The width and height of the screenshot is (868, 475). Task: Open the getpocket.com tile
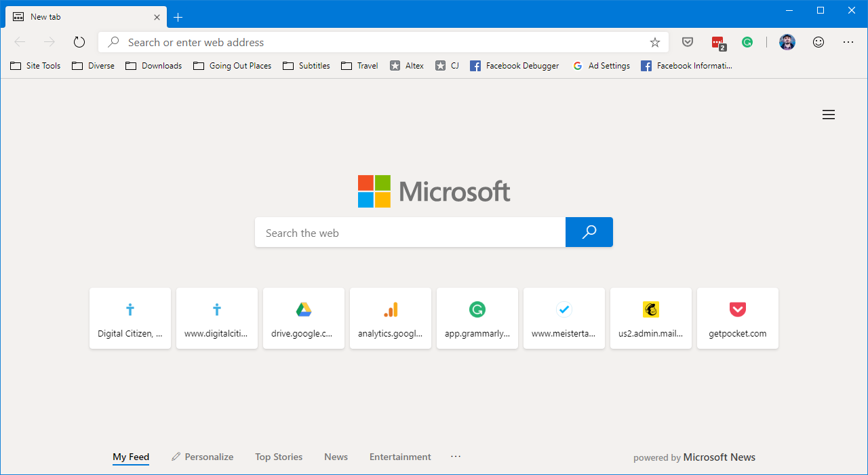click(x=737, y=318)
